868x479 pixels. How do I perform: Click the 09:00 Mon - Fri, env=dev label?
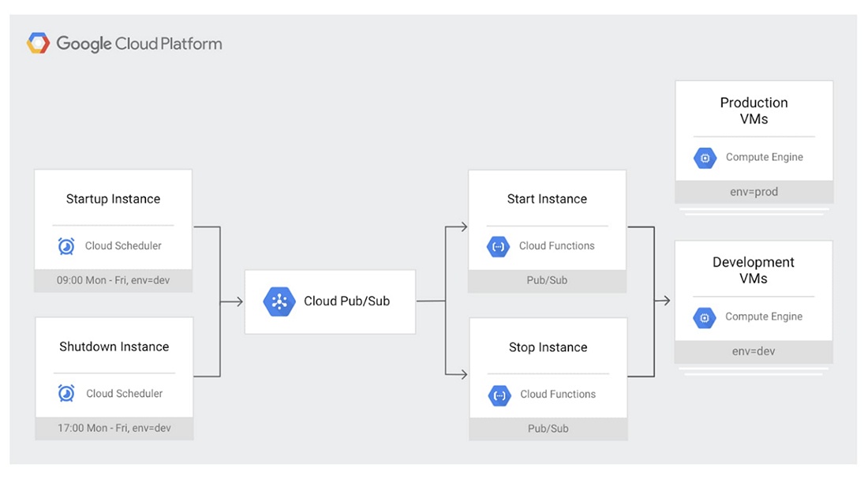click(x=113, y=280)
